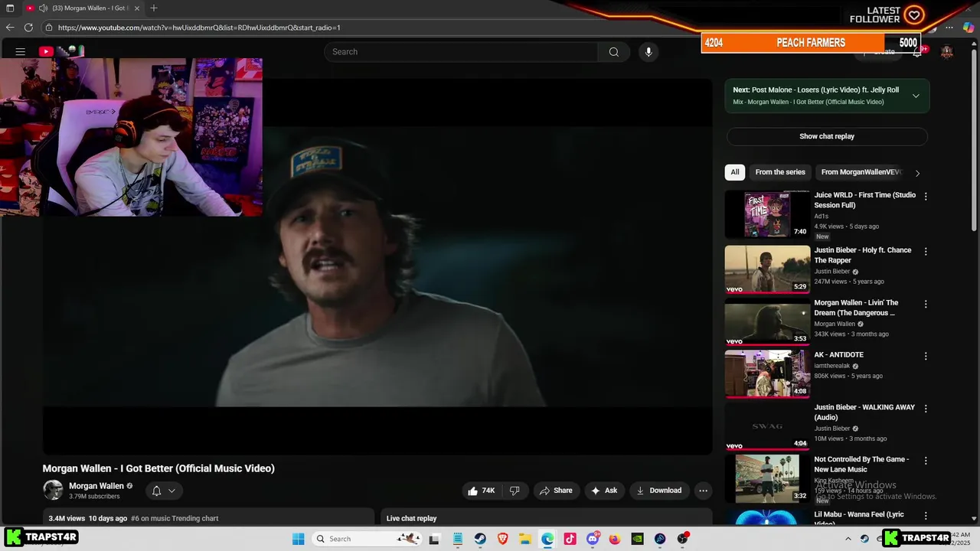The image size is (980, 551).
Task: Select the From MorganWallenVEVO chip
Action: click(x=861, y=172)
